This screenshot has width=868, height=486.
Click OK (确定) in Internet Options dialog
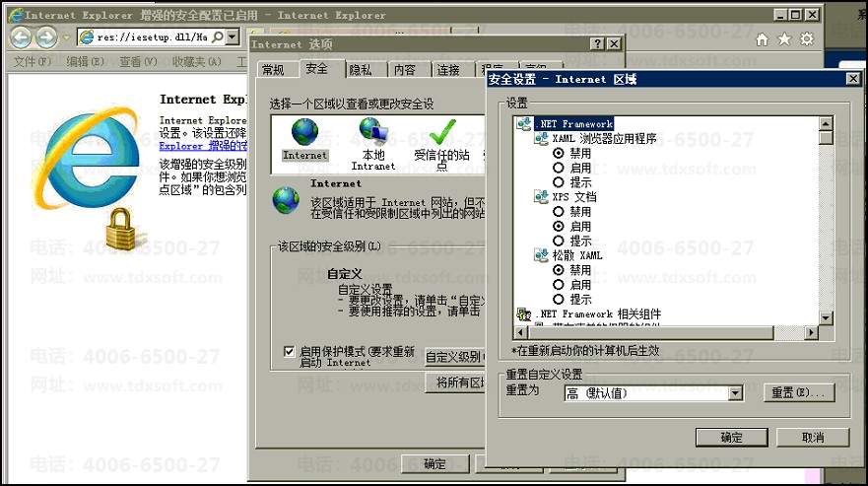(x=434, y=463)
